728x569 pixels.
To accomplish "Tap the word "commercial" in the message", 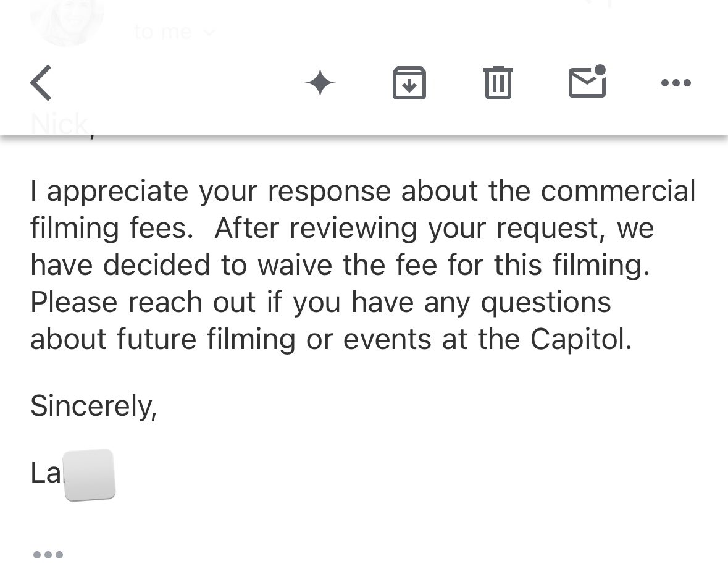I will click(x=618, y=191).
